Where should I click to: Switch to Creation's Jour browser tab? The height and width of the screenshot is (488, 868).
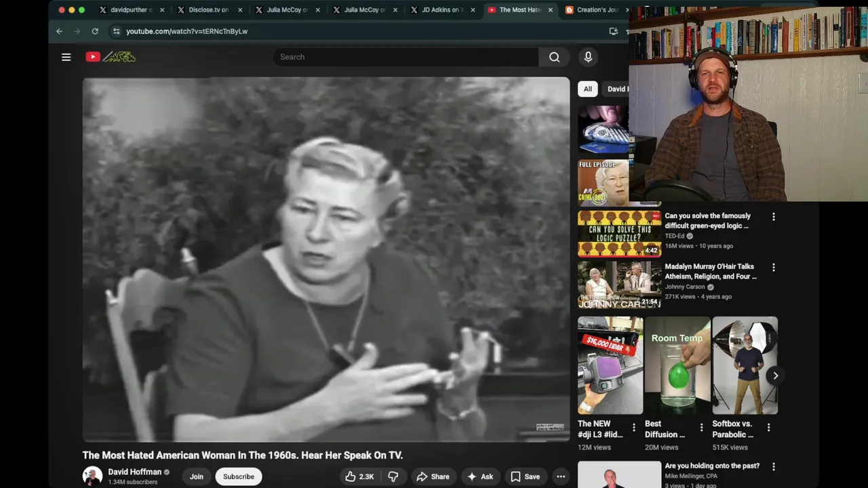click(595, 10)
